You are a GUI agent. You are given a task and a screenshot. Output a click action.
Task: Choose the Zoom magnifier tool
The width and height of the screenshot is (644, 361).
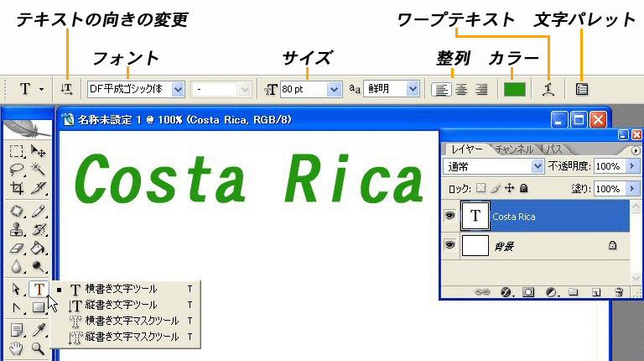tap(39, 348)
